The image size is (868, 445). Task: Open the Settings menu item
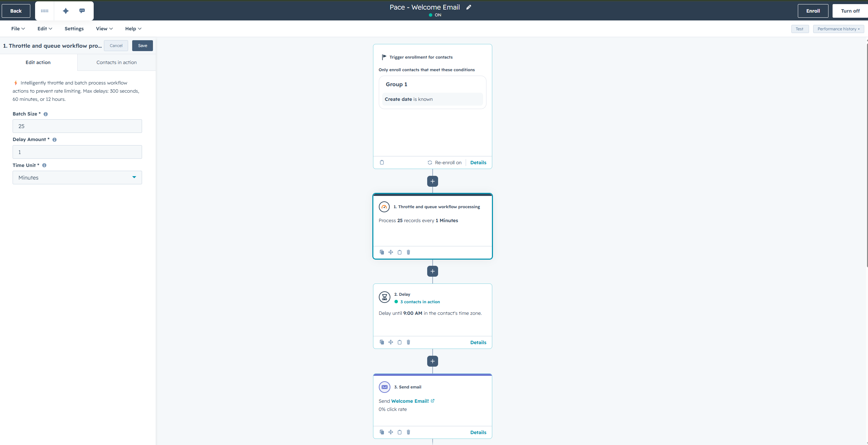(74, 29)
